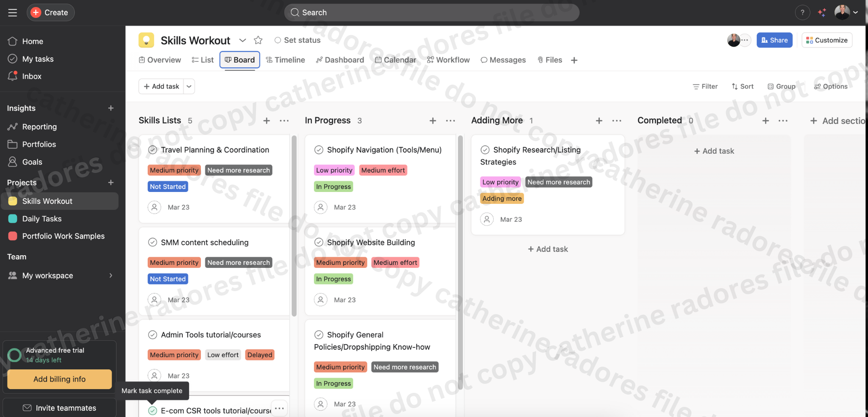Screen dimensions: 868x417
Task: Open the Add task dropdown arrow
Action: [189, 86]
